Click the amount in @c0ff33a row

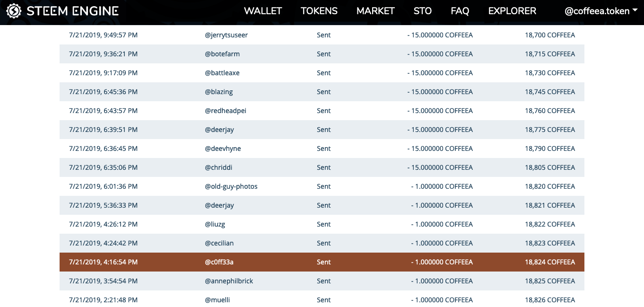click(442, 262)
